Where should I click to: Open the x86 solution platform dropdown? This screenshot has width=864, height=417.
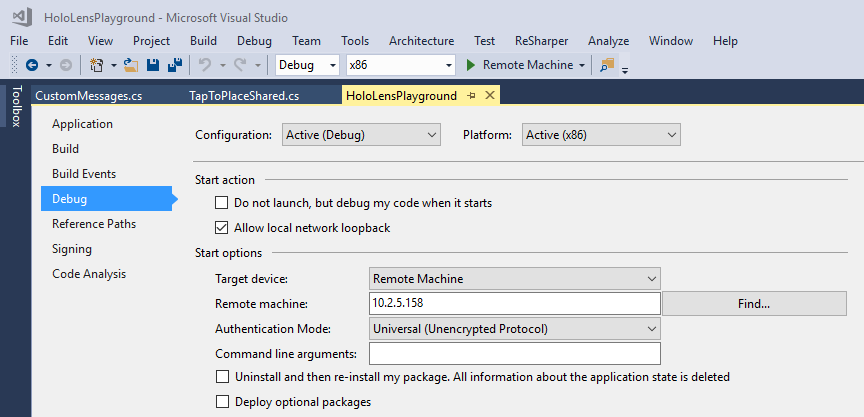coord(401,65)
